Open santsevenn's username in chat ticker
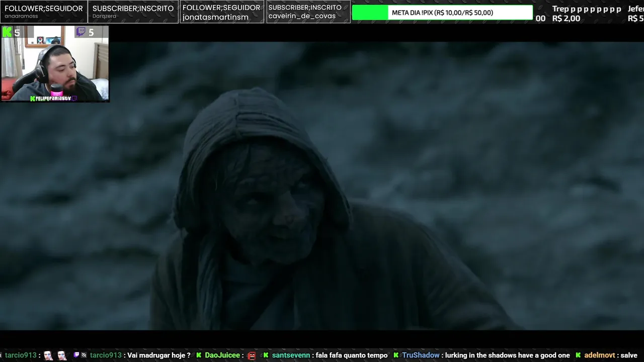 click(291, 355)
